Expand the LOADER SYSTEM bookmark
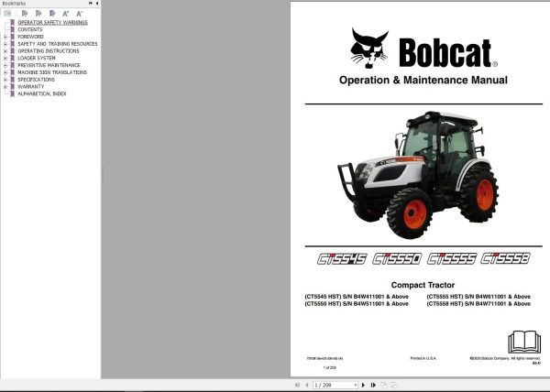Screen dimensions: 550x392 point(5,58)
